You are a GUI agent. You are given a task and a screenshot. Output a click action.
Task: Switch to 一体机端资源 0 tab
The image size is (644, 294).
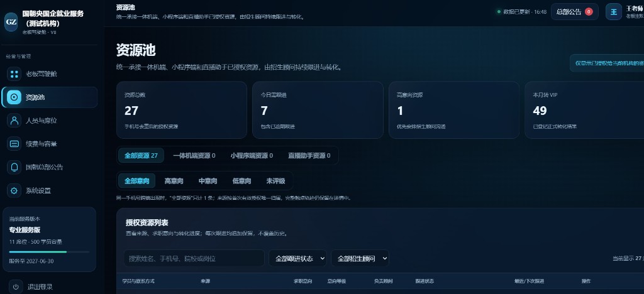point(194,156)
